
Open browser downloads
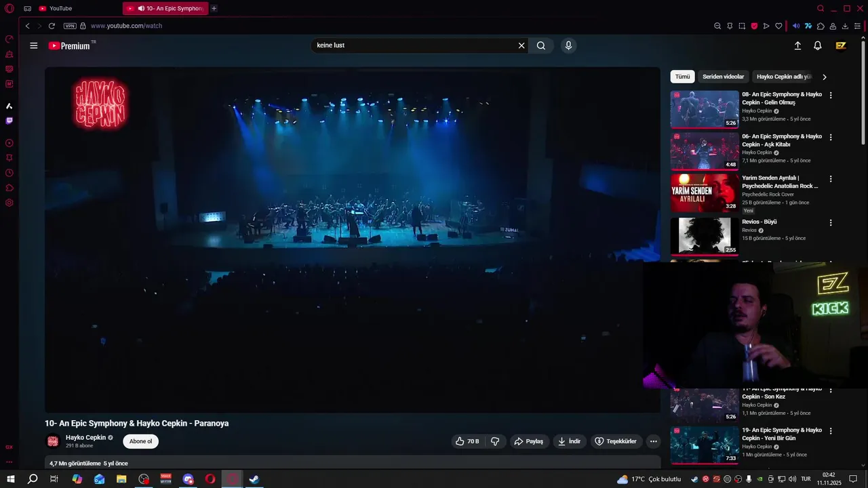tap(845, 26)
